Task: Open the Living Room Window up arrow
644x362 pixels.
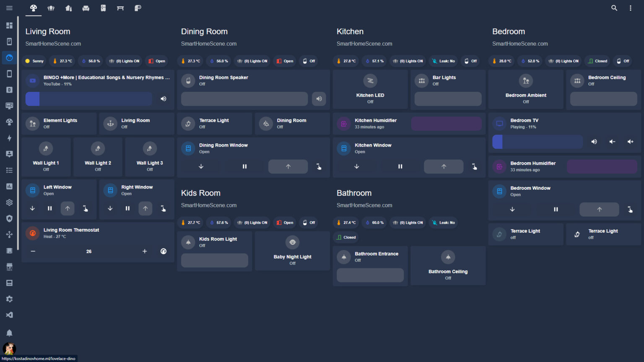Action: tap(68, 208)
